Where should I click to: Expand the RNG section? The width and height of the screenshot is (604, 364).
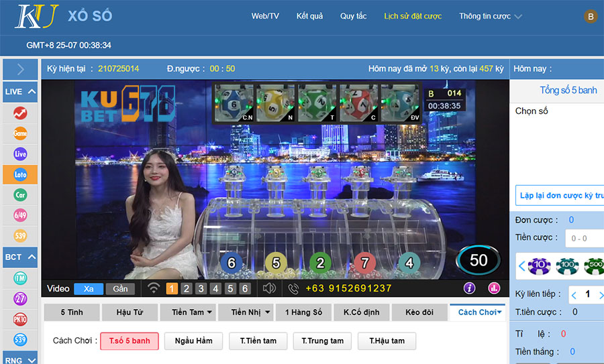point(20,358)
